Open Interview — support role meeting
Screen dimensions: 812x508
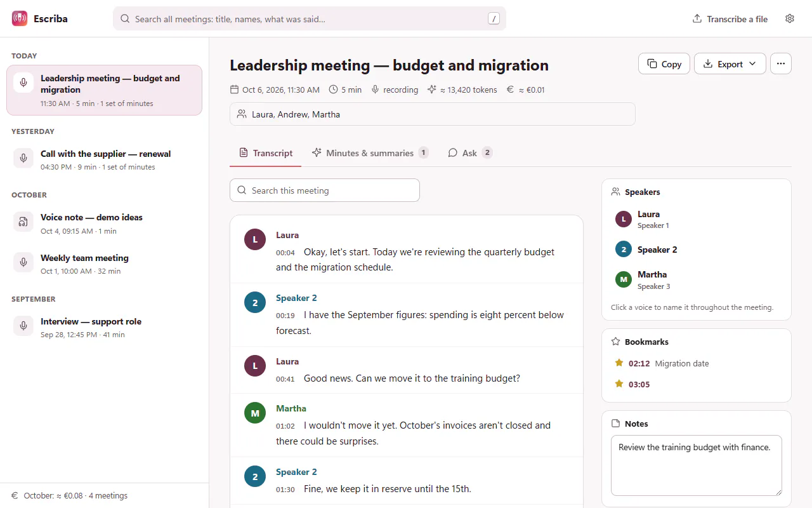104,328
